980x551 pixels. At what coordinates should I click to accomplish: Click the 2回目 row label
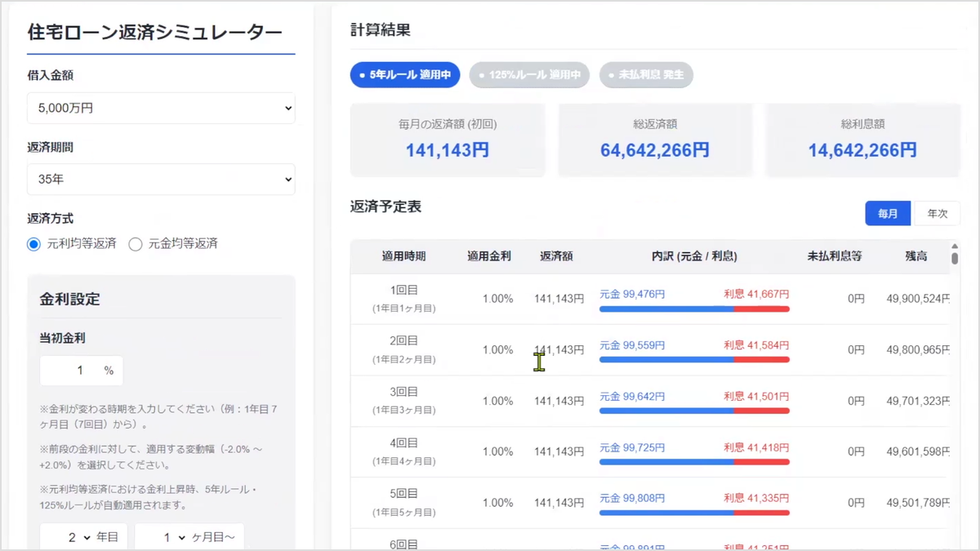click(x=404, y=341)
